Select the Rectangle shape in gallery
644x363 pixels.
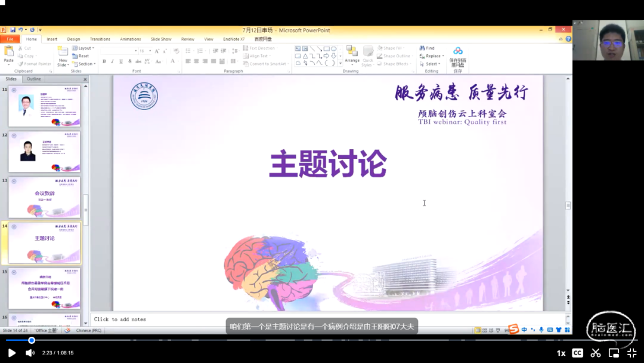327,48
